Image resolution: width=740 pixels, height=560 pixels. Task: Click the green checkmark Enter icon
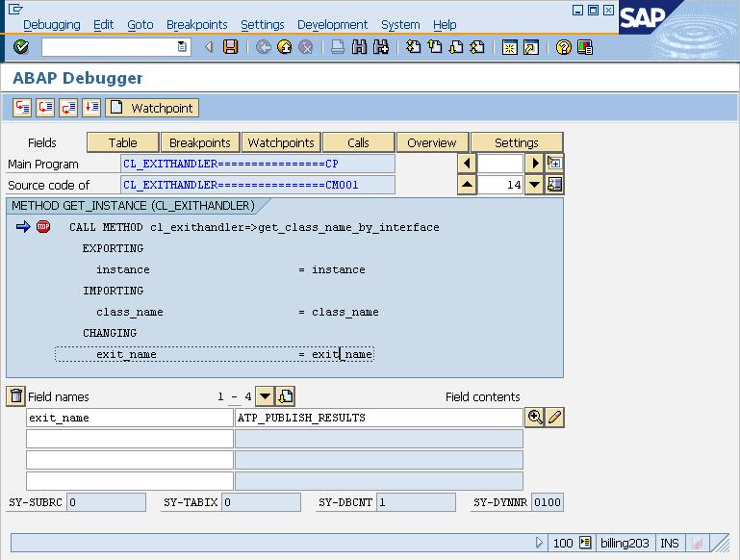pyautogui.click(x=21, y=47)
